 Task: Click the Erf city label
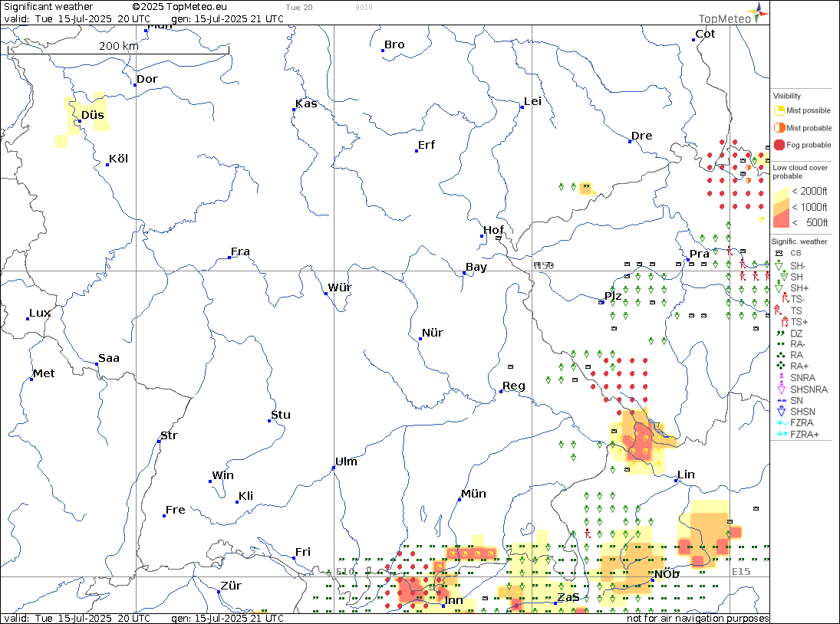427,145
